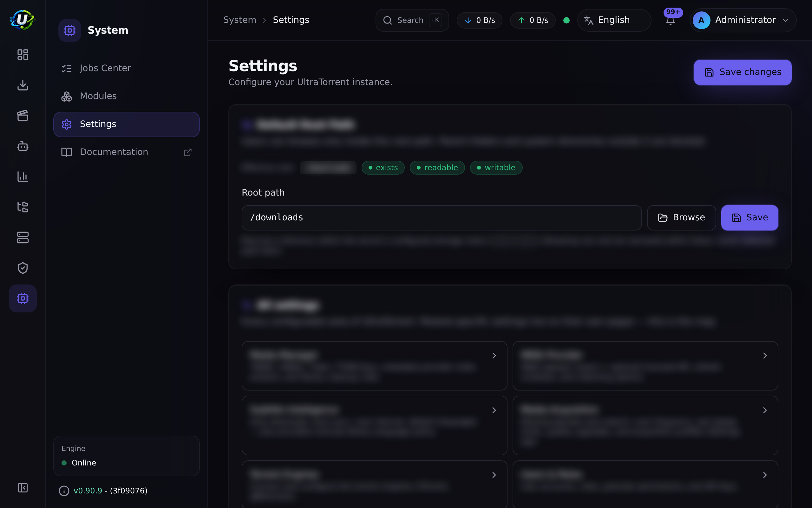
Task: Click the System header chip icon
Action: coord(69,30)
